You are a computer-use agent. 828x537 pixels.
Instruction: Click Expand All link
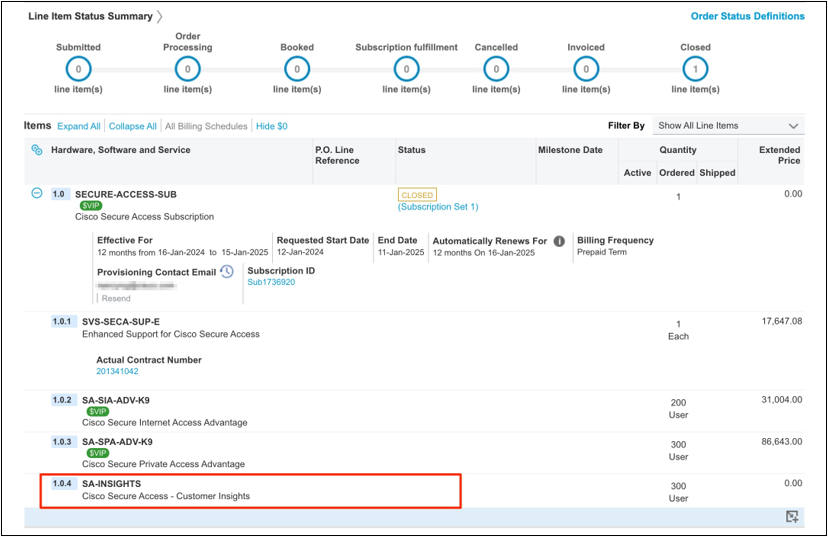[79, 126]
